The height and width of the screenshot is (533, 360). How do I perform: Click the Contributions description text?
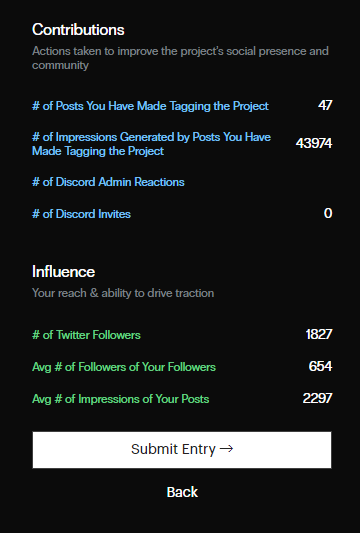pos(180,58)
